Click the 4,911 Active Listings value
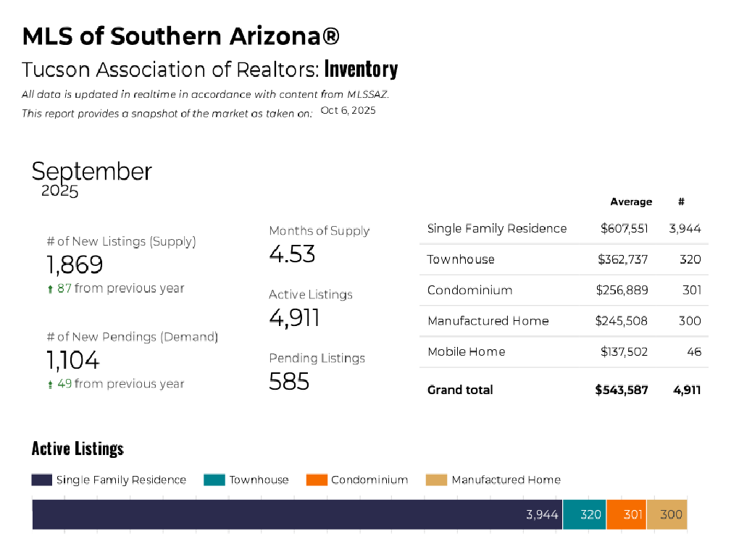Viewport: 739px width, 560px height. [294, 318]
